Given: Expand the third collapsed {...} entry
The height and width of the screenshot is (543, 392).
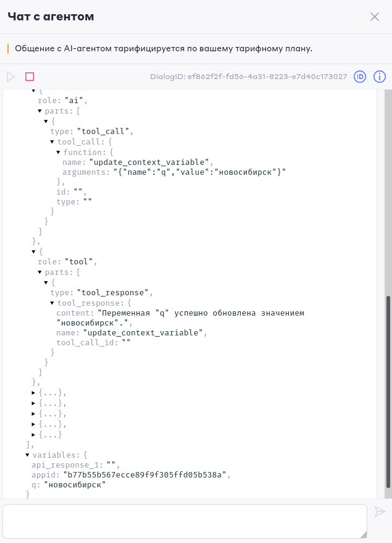Looking at the screenshot, I should click(33, 413).
